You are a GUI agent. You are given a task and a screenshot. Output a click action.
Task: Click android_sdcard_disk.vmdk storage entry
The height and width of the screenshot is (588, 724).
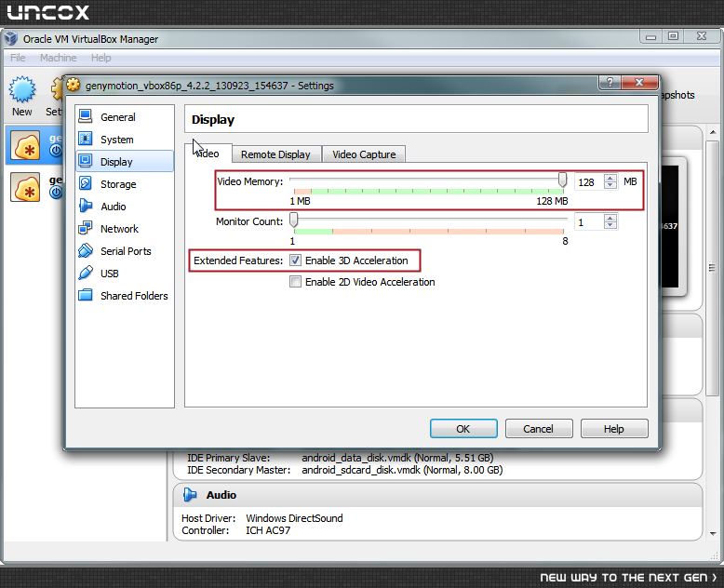click(402, 470)
